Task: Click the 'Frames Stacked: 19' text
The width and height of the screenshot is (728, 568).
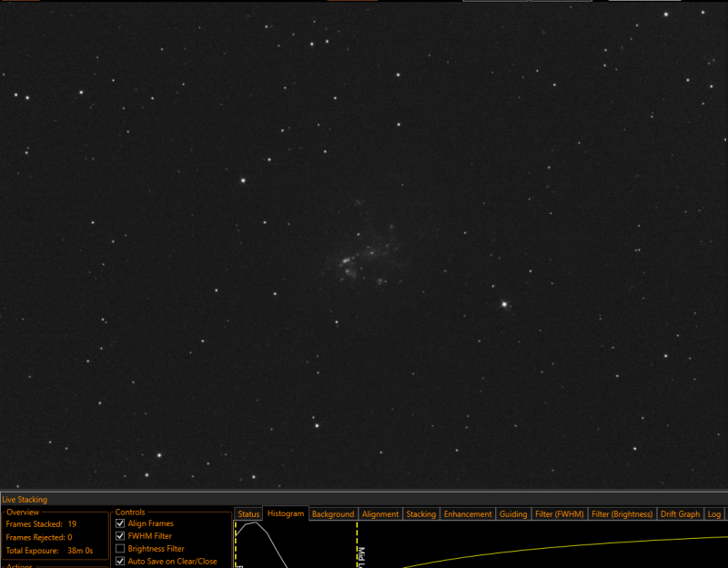Action: [x=41, y=524]
